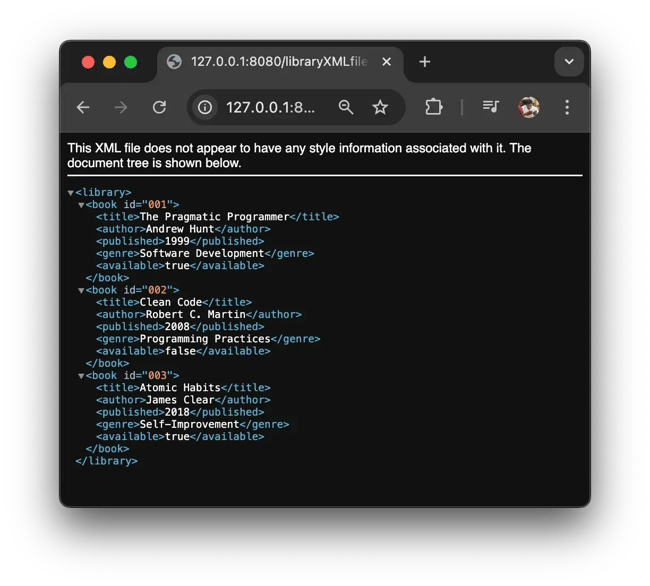The width and height of the screenshot is (650, 586).
Task: Click the browser Back arrow
Action: pyautogui.click(x=83, y=107)
